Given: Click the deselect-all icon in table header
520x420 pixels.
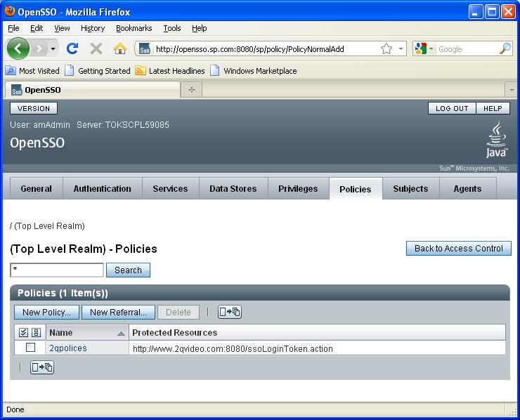Looking at the screenshot, I should pos(36,332).
